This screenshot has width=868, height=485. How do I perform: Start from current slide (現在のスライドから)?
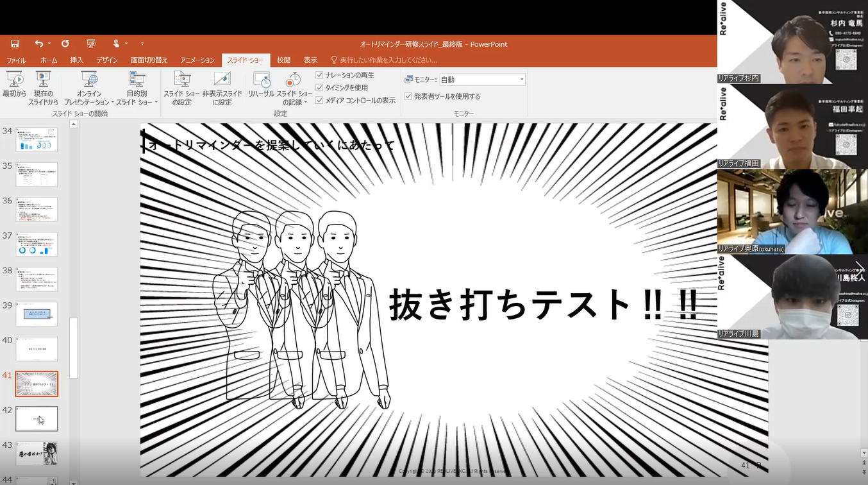pos(43,88)
